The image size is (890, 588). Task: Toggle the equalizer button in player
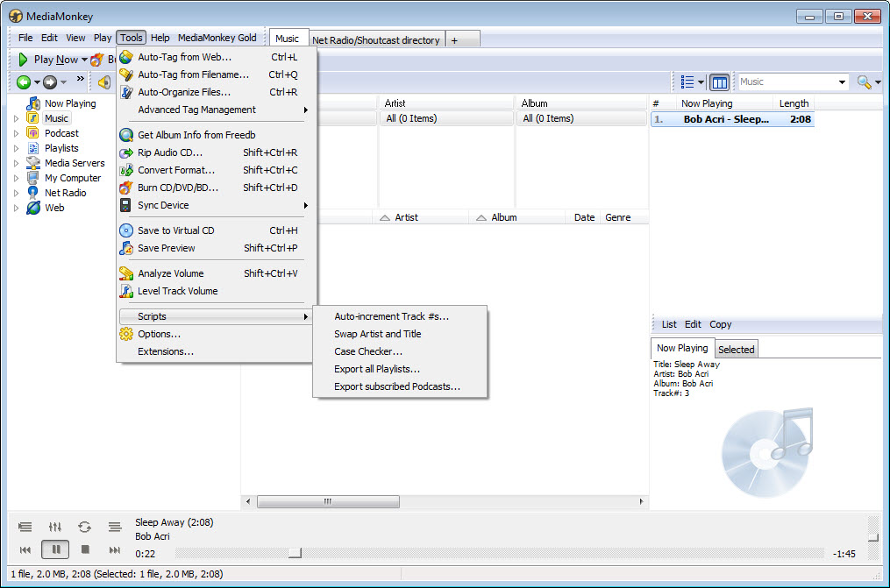click(x=55, y=528)
